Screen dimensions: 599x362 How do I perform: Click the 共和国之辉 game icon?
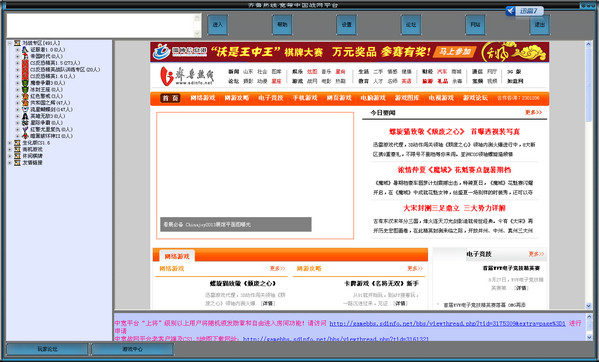(25, 103)
